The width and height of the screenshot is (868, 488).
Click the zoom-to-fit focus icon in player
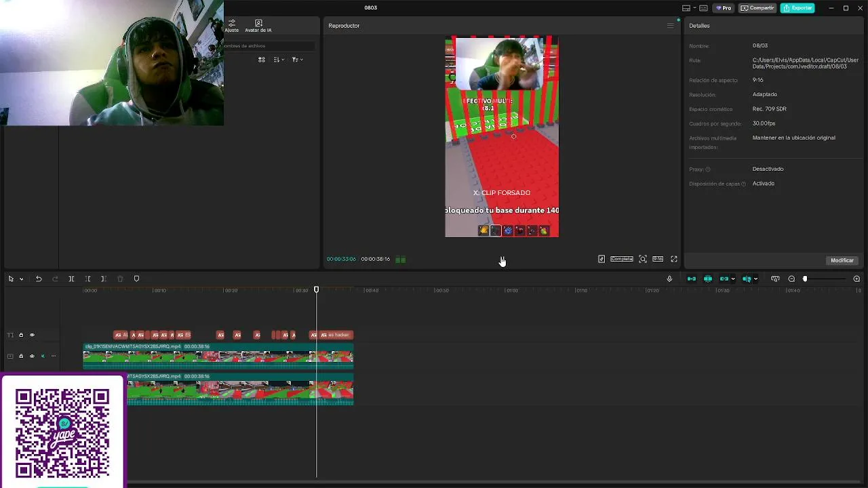tap(643, 259)
